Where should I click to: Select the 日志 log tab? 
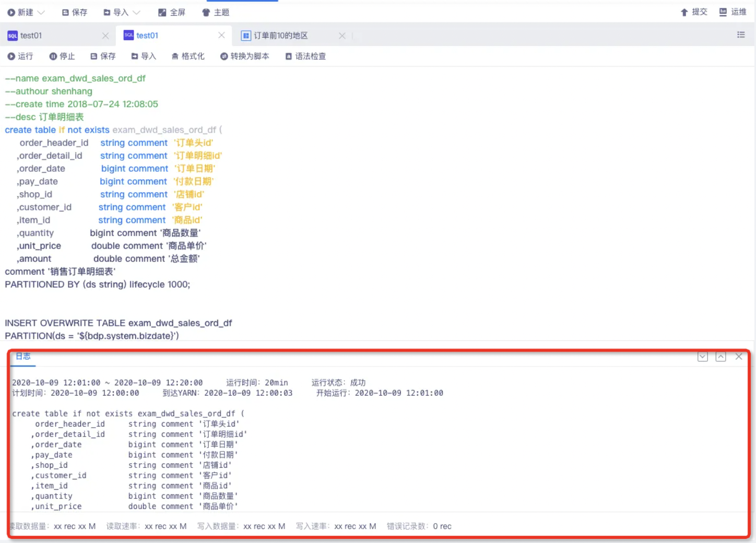click(x=23, y=356)
